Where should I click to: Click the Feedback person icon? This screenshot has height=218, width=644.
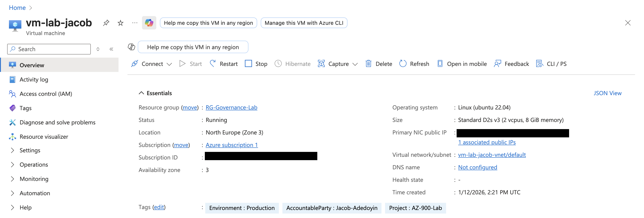(498, 64)
